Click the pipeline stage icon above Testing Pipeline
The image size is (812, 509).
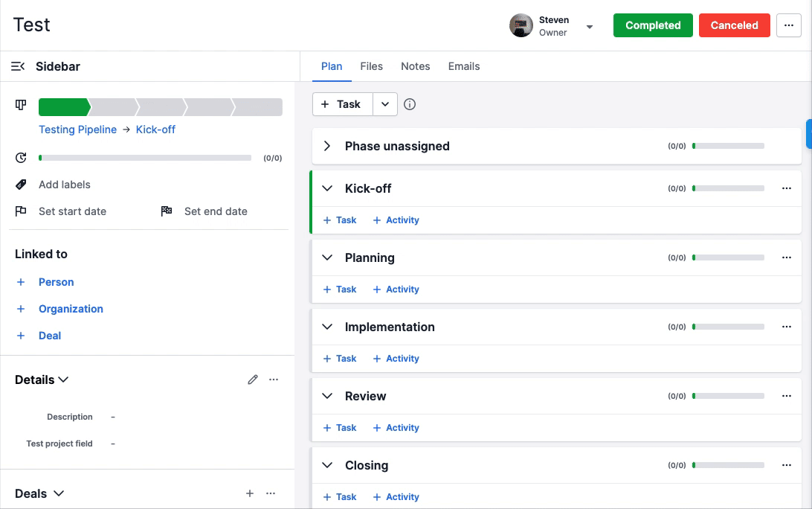[19, 106]
